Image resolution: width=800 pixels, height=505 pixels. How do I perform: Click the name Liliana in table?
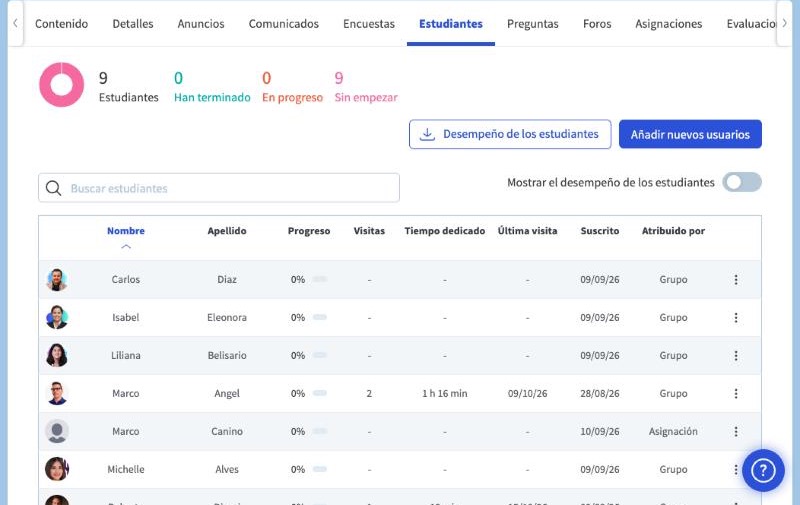point(126,356)
